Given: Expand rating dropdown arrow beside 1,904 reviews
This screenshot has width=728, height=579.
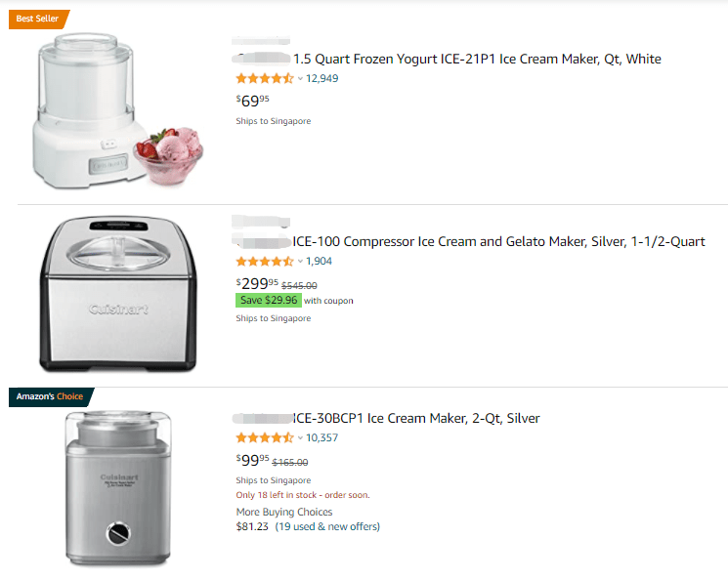Looking at the screenshot, I should point(300,261).
